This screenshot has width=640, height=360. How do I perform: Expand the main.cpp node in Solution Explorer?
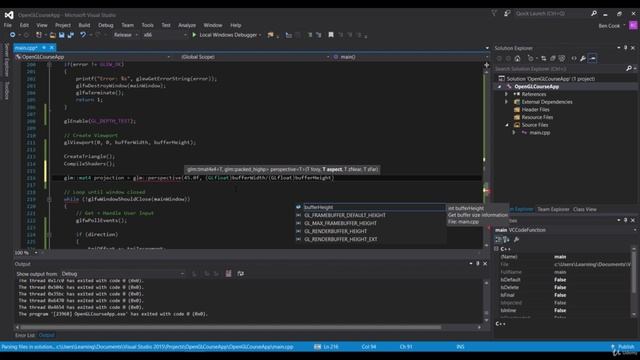pos(514,133)
